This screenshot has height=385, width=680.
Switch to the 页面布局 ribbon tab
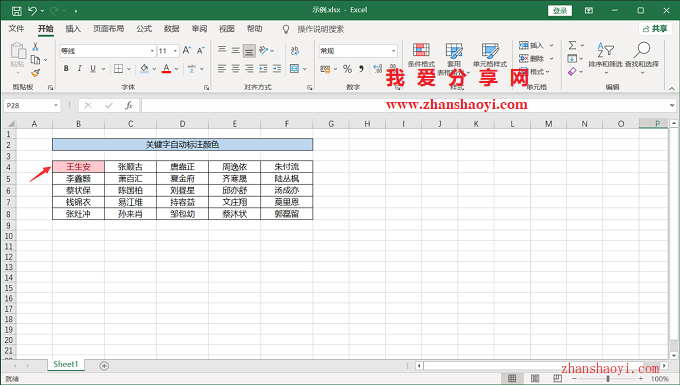click(x=108, y=29)
